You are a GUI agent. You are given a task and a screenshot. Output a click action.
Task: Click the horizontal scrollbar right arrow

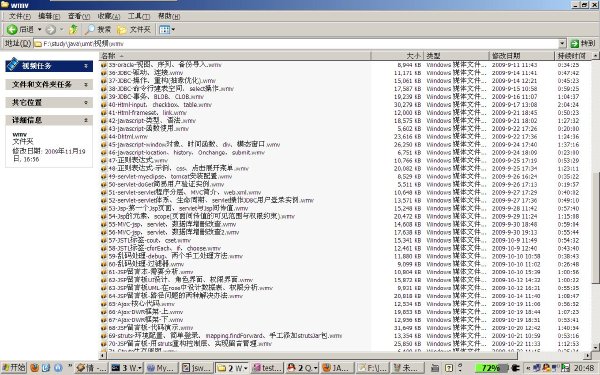click(588, 355)
